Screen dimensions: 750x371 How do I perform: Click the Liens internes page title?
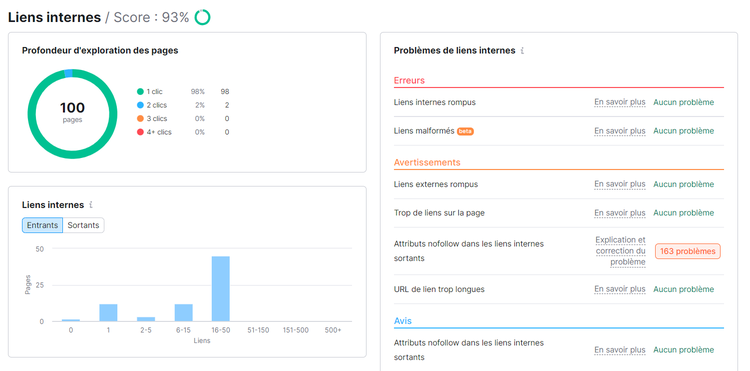pyautogui.click(x=54, y=18)
